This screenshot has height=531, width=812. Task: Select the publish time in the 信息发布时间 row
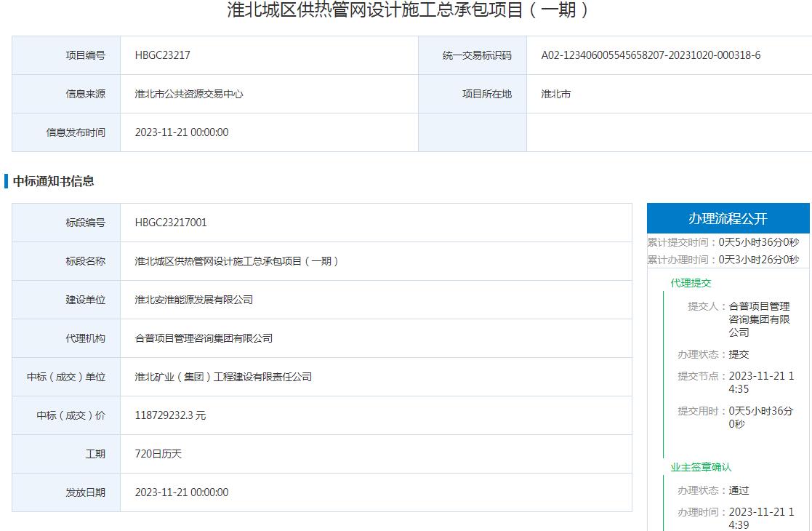182,132
